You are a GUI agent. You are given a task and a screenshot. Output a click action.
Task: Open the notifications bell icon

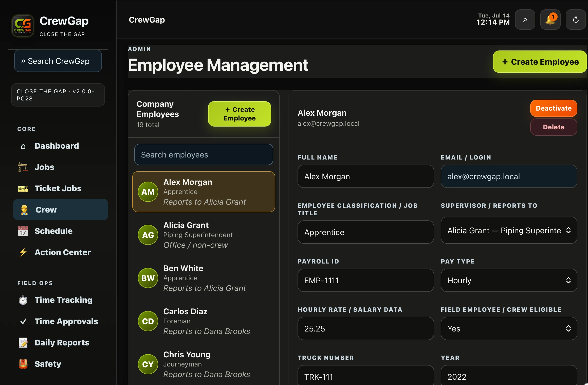[550, 20]
